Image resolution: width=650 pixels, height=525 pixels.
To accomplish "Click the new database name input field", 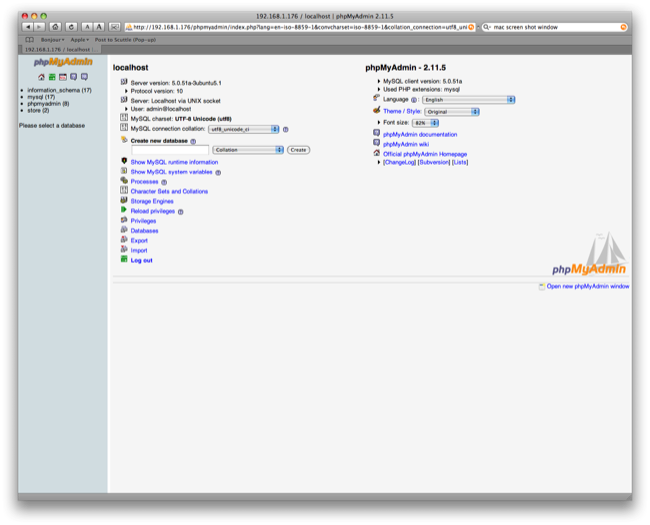I will click(x=170, y=150).
